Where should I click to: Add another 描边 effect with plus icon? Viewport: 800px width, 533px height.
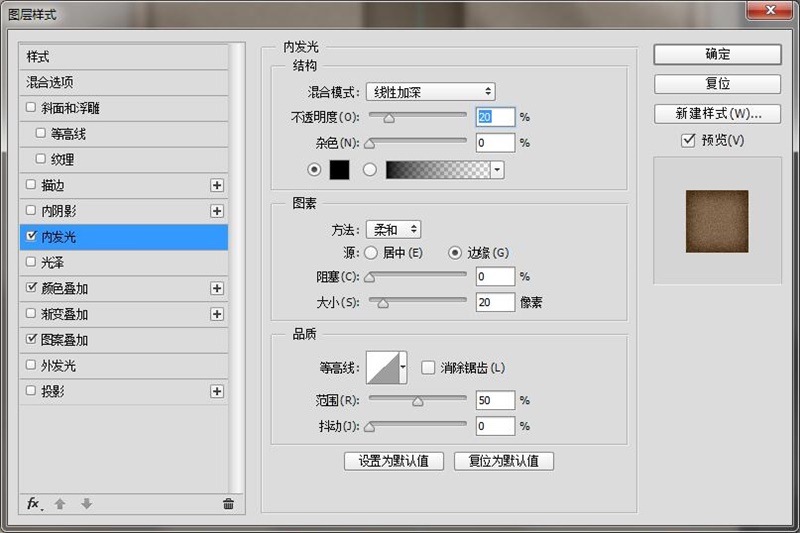click(217, 185)
